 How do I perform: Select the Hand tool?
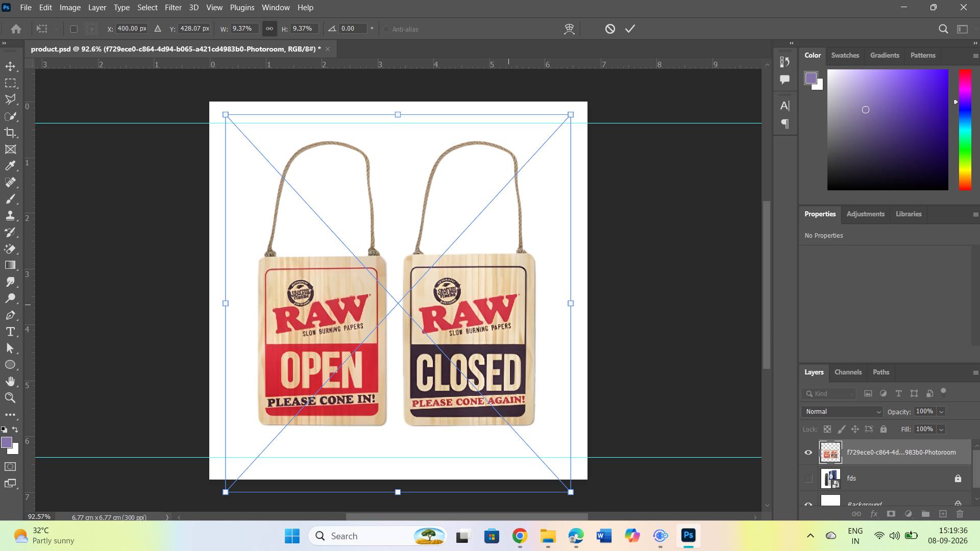pyautogui.click(x=10, y=381)
